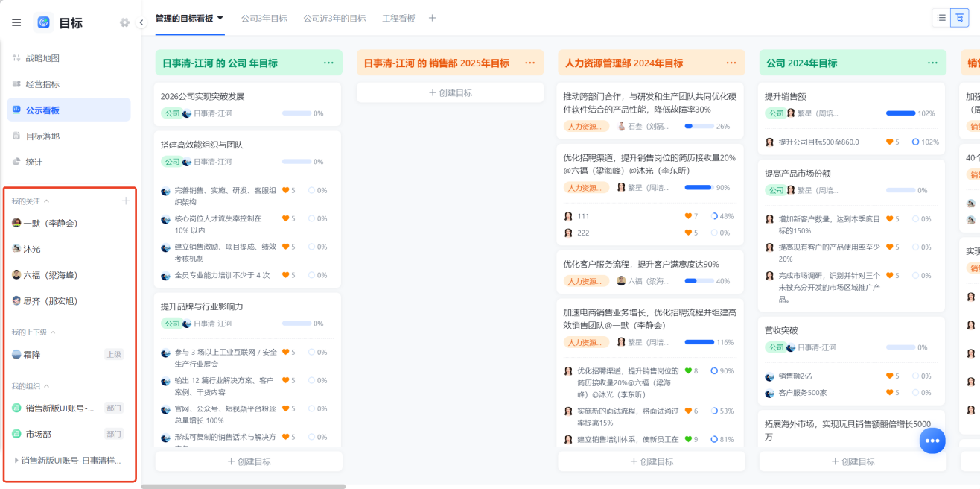The image size is (980, 489).
Task: Click the 40% progress bar on 优化客户服务流程
Action: (699, 281)
